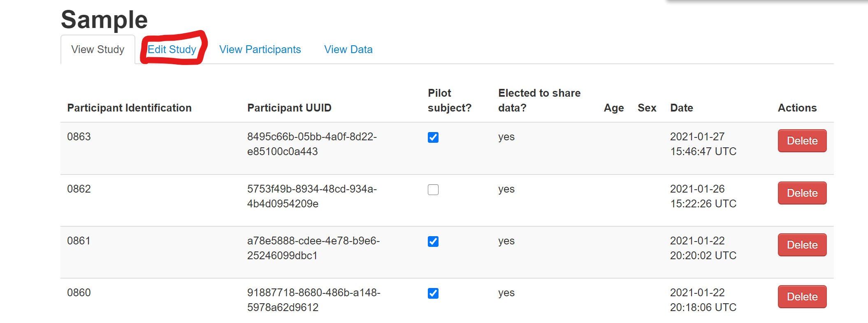Delete participant 0863

(x=802, y=141)
